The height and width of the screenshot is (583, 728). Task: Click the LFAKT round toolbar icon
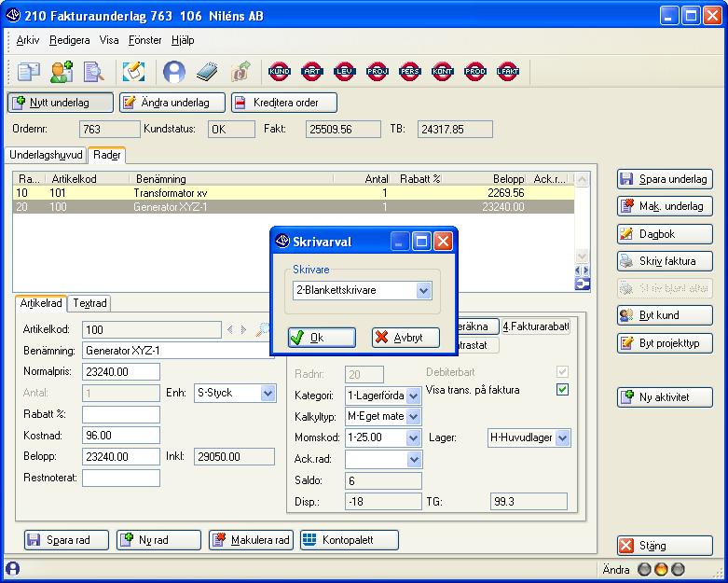pos(507,71)
